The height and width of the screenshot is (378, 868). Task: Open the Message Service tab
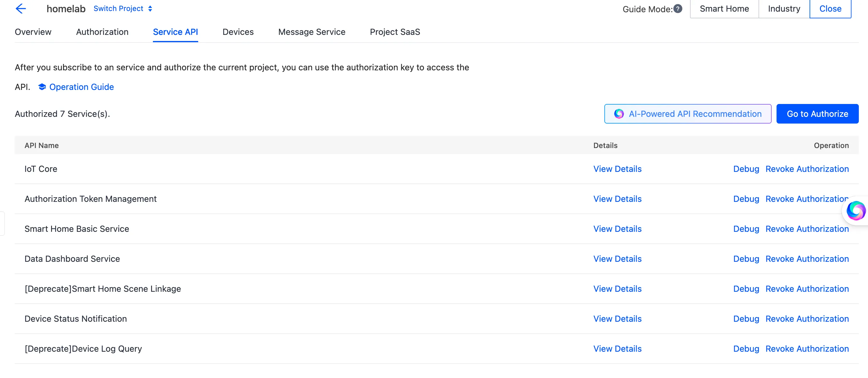(x=312, y=32)
